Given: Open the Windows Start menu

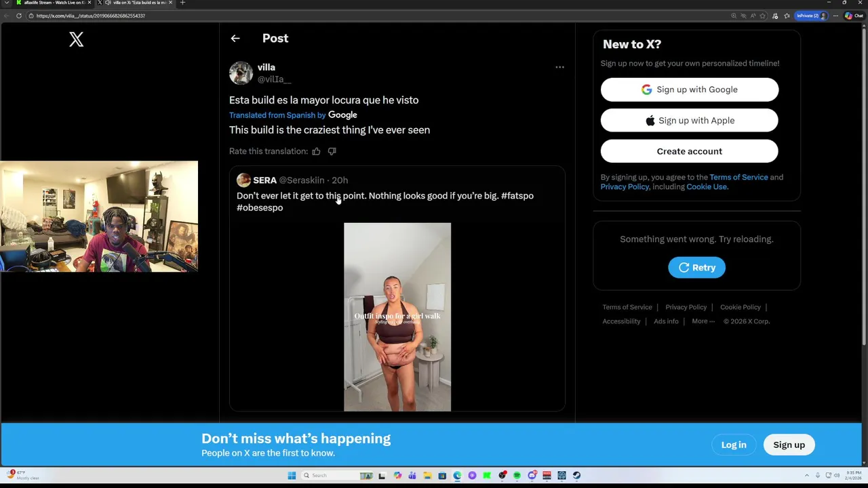Looking at the screenshot, I should (x=292, y=476).
